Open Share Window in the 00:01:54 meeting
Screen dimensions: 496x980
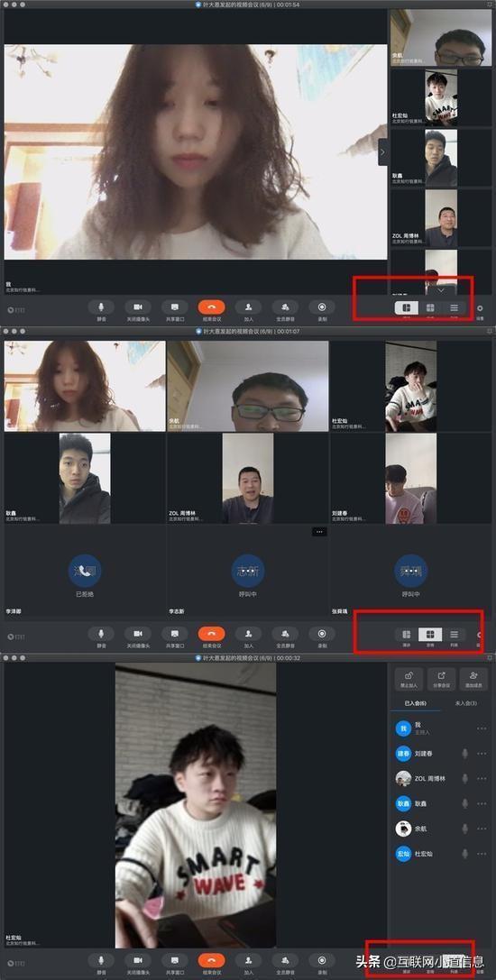[x=175, y=307]
